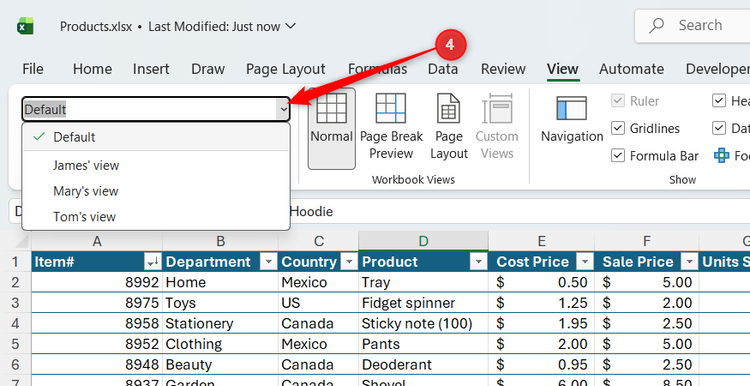Open the Review tab
Image resolution: width=750 pixels, height=386 pixels.
tap(503, 69)
